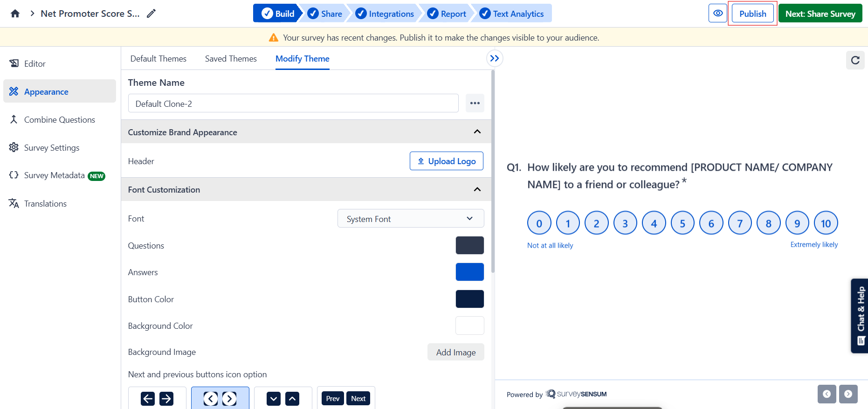Open the Chat & Help side widget
This screenshot has height=409, width=868.
pyautogui.click(x=860, y=316)
